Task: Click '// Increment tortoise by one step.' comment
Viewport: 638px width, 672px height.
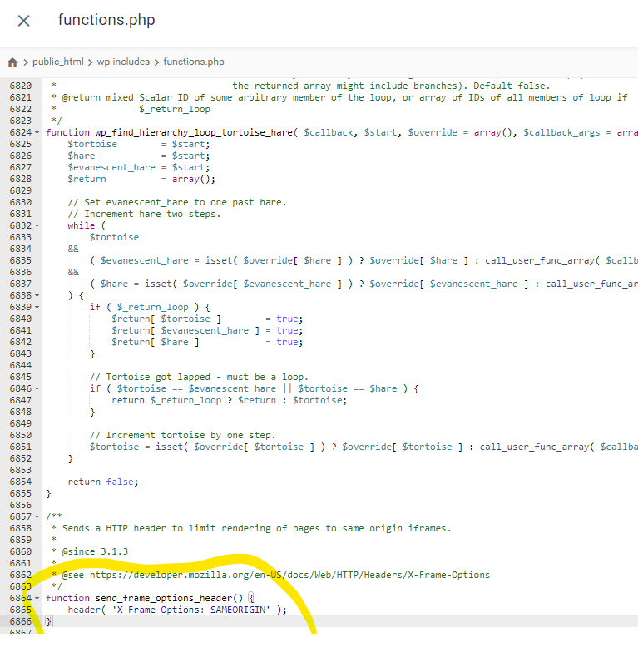Action: [x=183, y=435]
